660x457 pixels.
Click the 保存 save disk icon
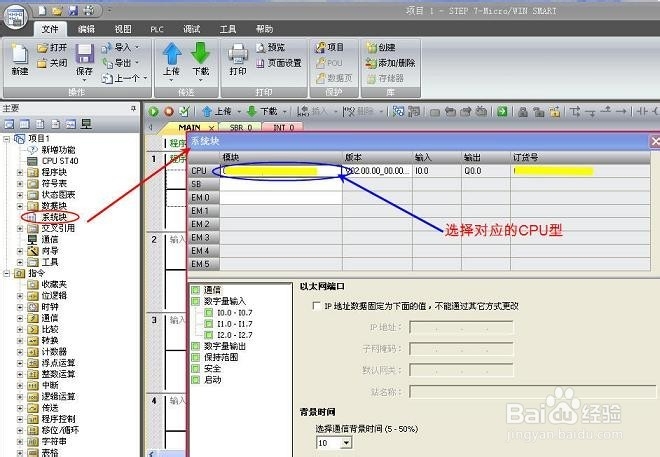pos(84,54)
